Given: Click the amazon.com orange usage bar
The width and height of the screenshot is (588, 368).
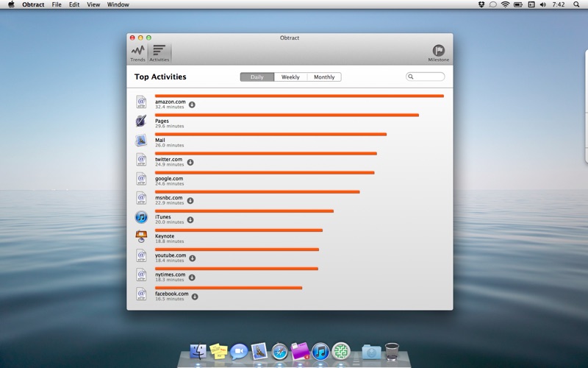Looking at the screenshot, I should point(299,96).
